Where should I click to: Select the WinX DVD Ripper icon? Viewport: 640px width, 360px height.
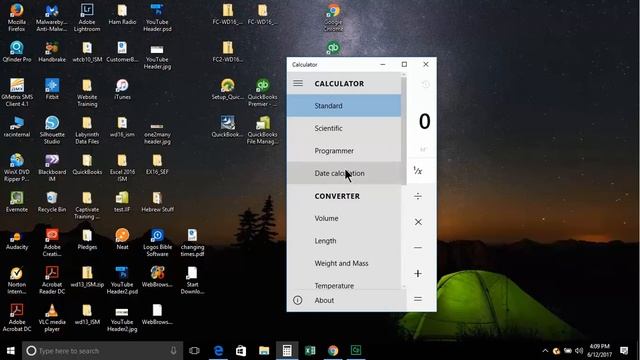coord(17,167)
